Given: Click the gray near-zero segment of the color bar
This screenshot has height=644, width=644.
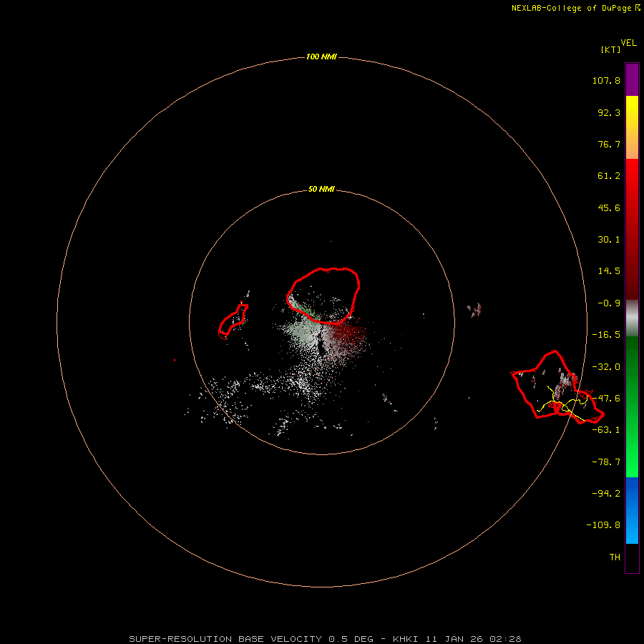Looking at the screenshot, I should (x=632, y=318).
